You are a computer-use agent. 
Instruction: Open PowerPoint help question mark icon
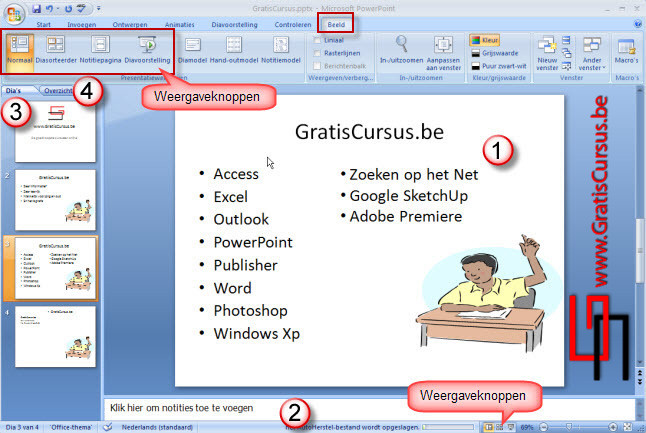click(x=638, y=24)
